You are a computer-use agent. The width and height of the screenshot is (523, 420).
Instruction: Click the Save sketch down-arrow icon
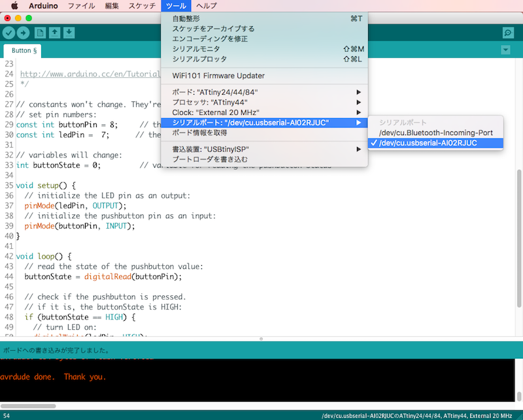tap(69, 33)
